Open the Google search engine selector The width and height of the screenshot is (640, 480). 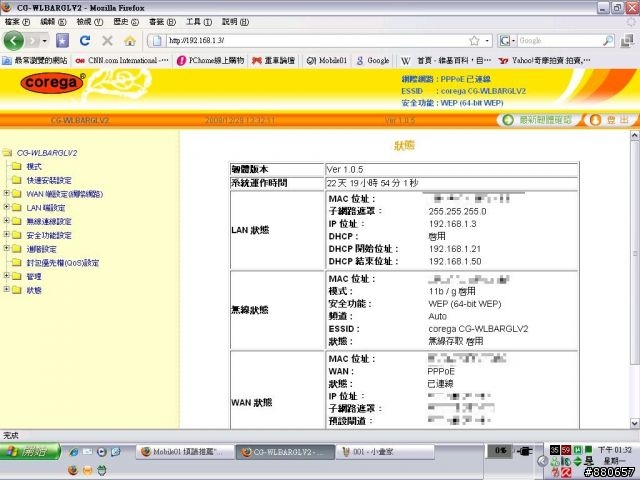[507, 40]
